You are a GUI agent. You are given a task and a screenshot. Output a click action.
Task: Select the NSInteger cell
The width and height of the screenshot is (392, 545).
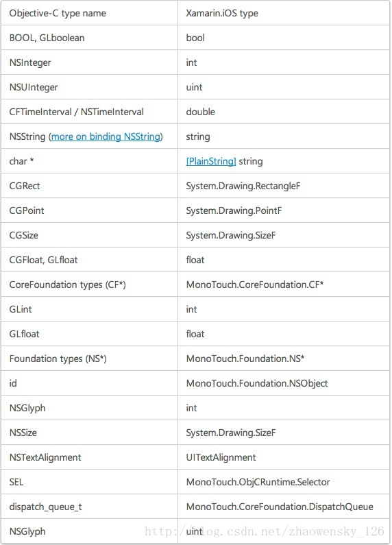click(x=89, y=62)
